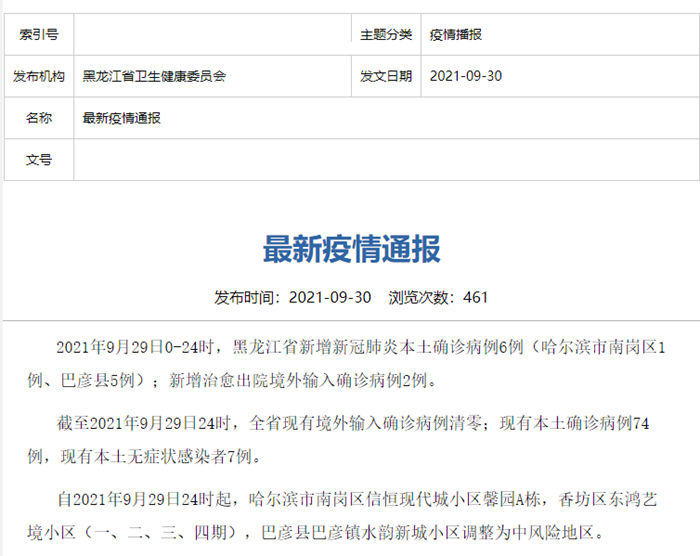The height and width of the screenshot is (556, 700).
Task: Select the 疫情播报 category value
Action: (x=456, y=34)
